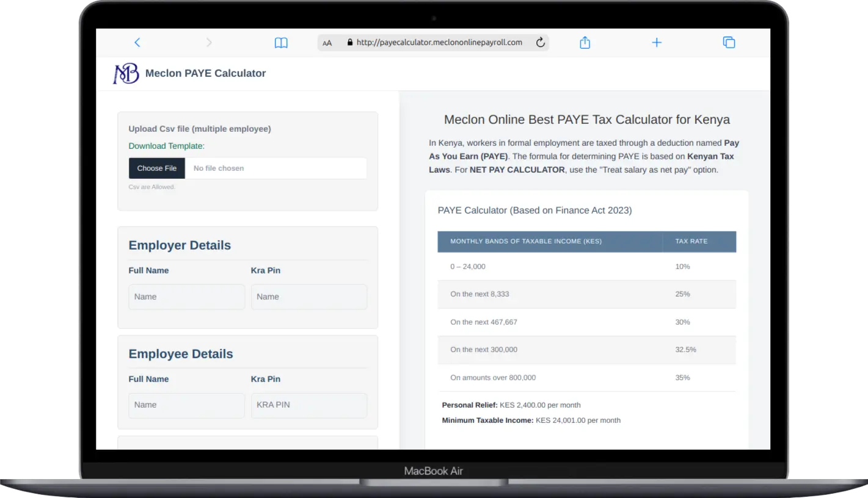Click the Employee Full Name input
The image size is (868, 498).
pyautogui.click(x=186, y=405)
